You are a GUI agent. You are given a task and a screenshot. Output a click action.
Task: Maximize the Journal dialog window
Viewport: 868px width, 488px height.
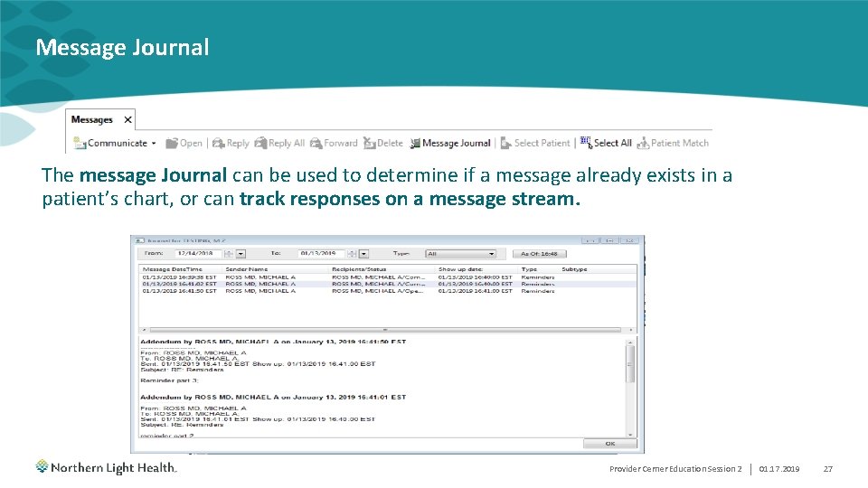coord(609,240)
